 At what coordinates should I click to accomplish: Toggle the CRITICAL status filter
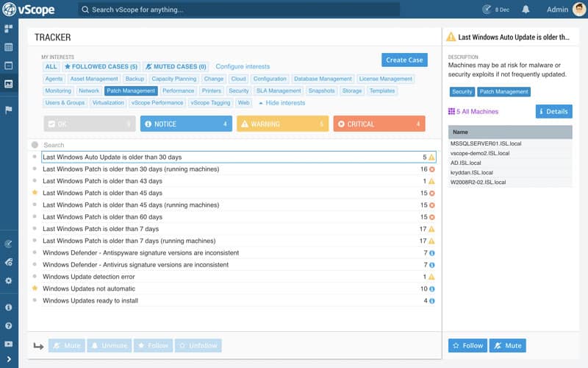(x=379, y=124)
